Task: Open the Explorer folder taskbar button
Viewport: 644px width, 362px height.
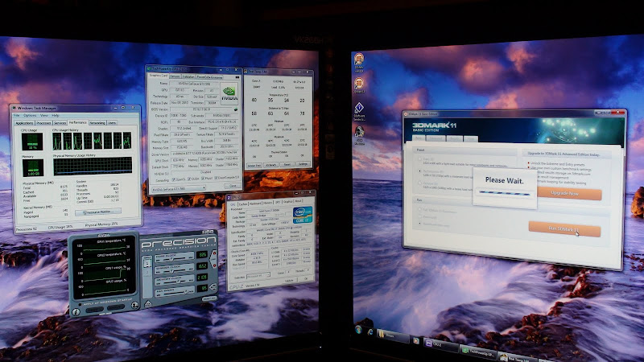Action: [393, 335]
